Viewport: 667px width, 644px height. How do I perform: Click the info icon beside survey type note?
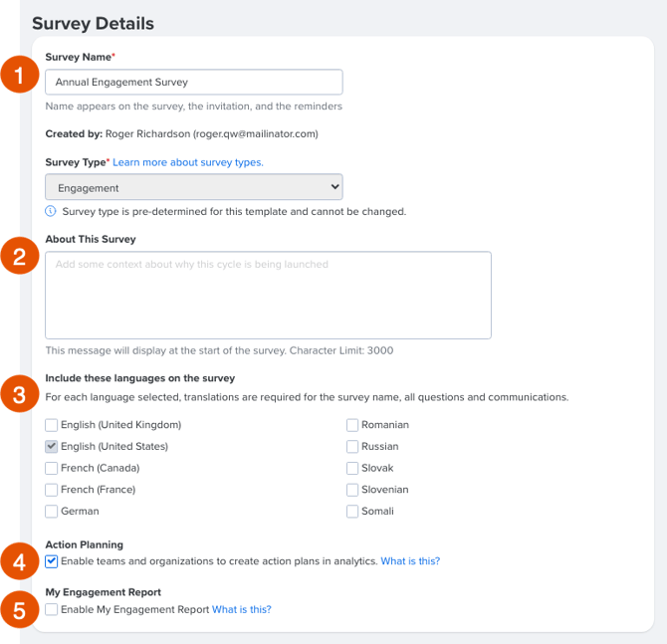point(51,211)
